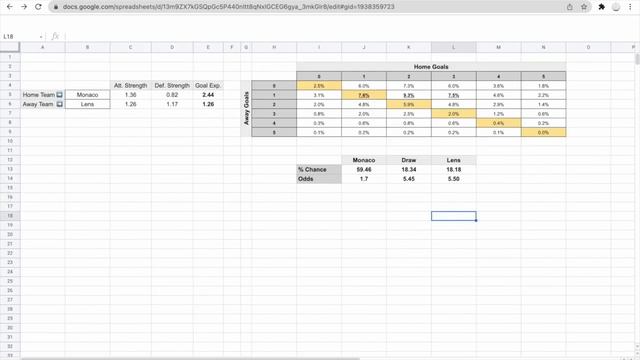
Task: Select the 3.1% probability cell
Action: point(319,95)
